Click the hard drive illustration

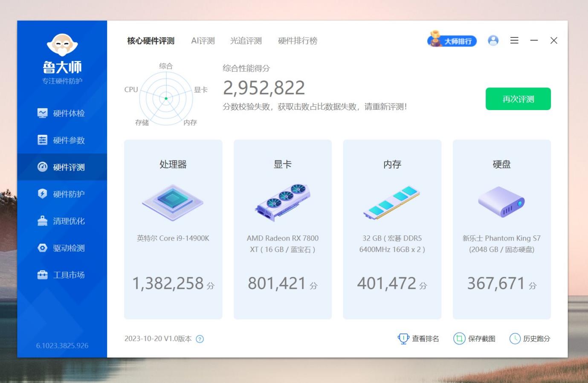[x=501, y=202]
